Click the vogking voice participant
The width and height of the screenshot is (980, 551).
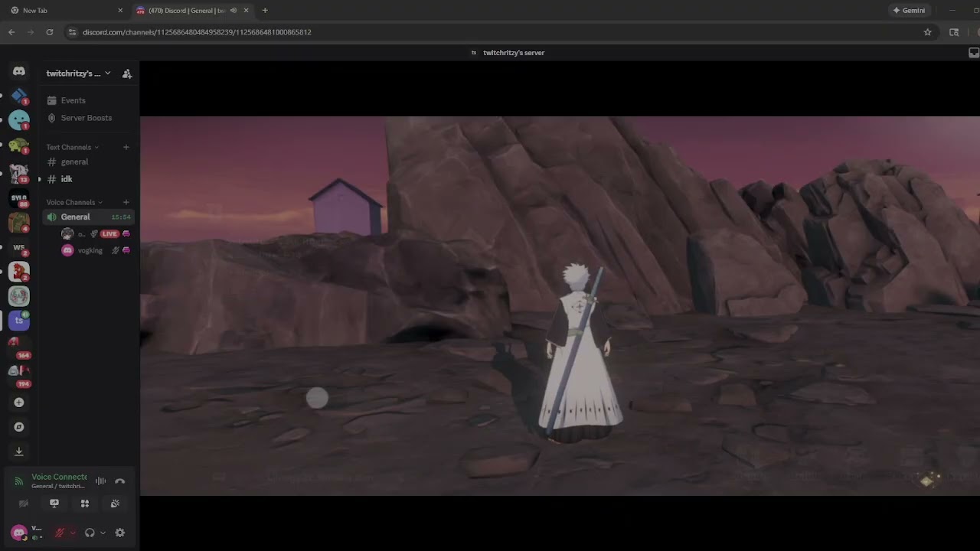coord(96,250)
